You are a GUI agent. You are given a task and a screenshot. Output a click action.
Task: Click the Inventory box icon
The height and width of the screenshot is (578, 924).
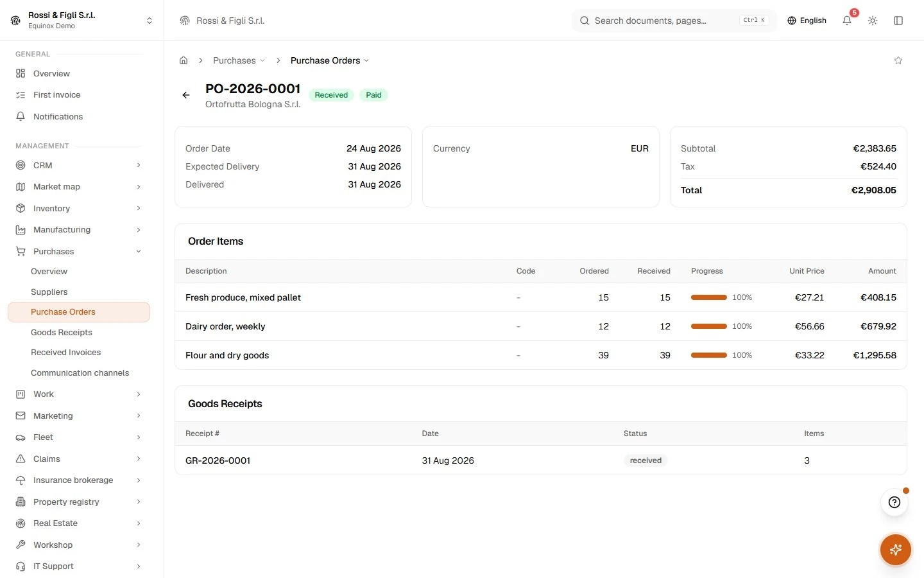click(21, 208)
